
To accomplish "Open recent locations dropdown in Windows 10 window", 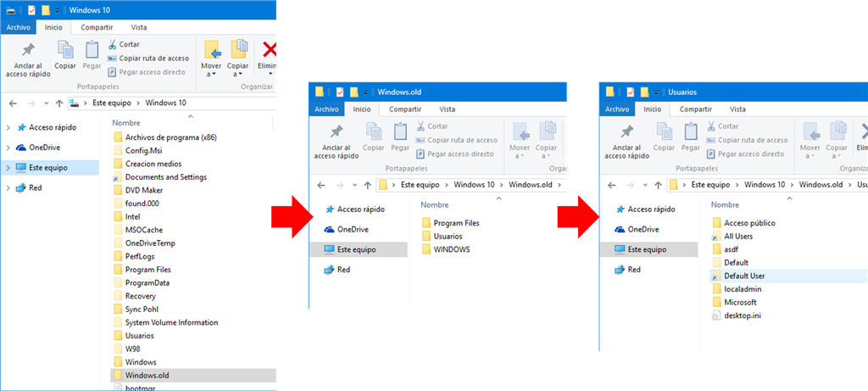I will click(x=47, y=103).
